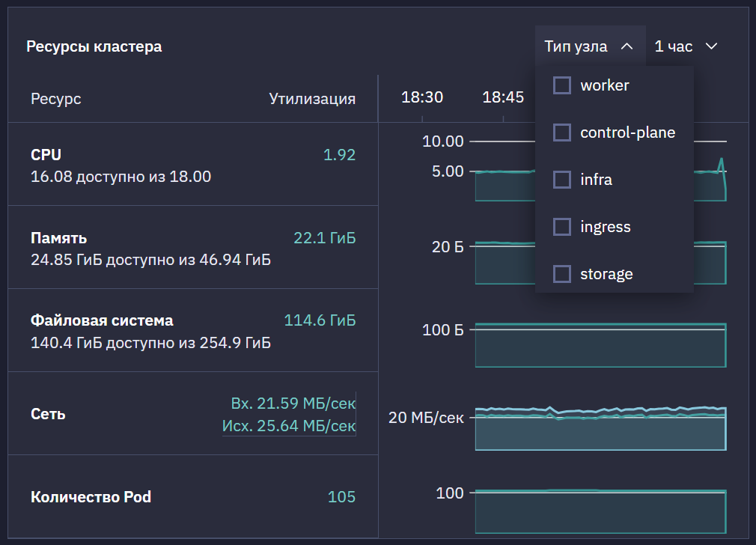The image size is (756, 545).
Task: Click the pod count chart
Action: point(601,511)
